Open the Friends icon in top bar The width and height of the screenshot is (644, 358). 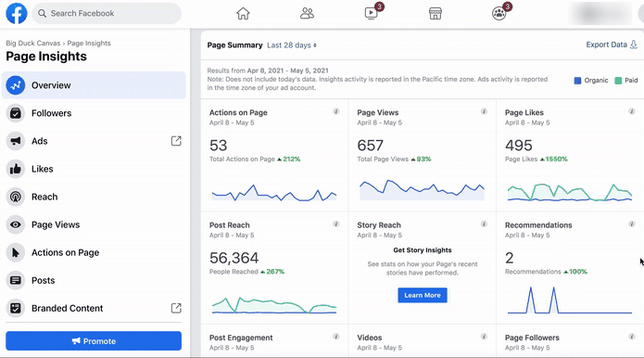click(307, 14)
